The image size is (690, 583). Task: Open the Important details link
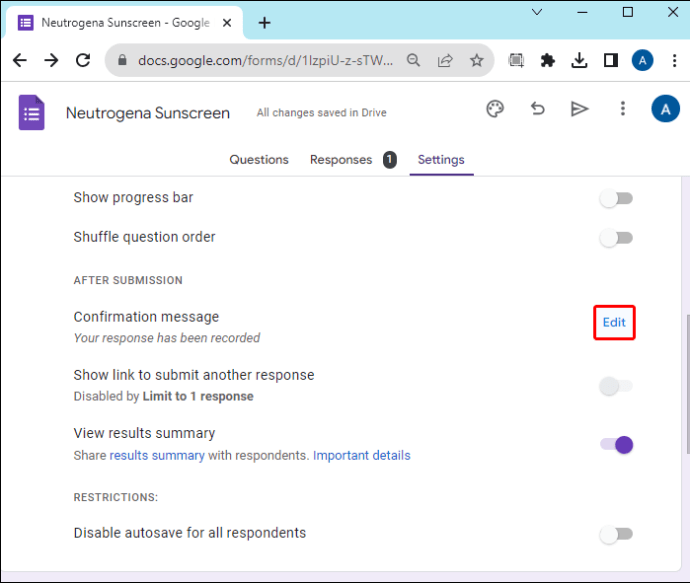362,455
